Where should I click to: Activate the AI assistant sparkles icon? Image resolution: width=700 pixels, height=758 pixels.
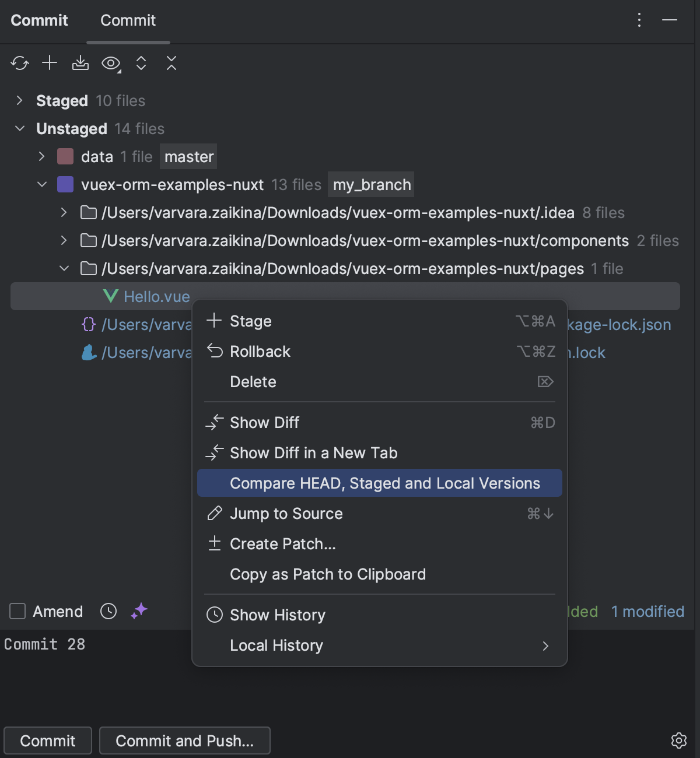pyautogui.click(x=138, y=611)
